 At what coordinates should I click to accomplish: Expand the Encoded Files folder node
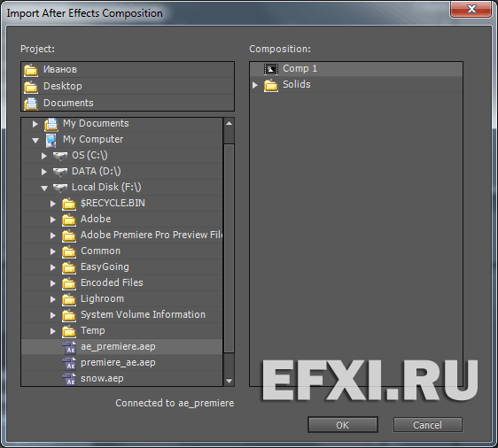53,283
